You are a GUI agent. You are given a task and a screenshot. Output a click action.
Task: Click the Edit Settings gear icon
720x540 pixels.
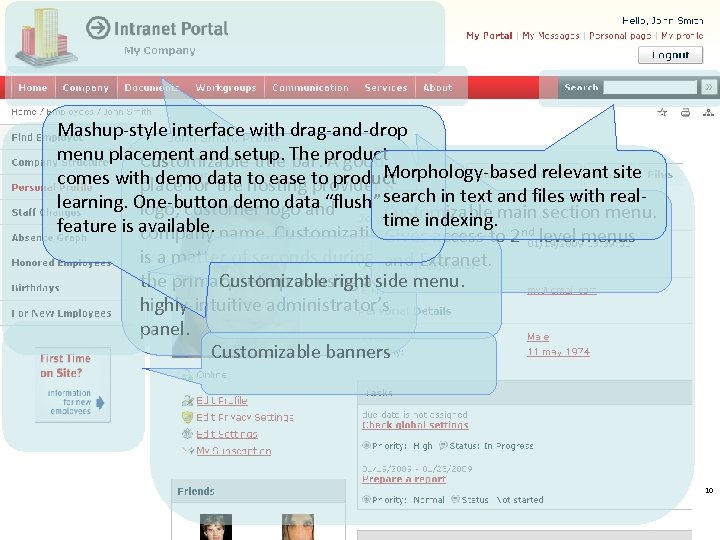187,434
